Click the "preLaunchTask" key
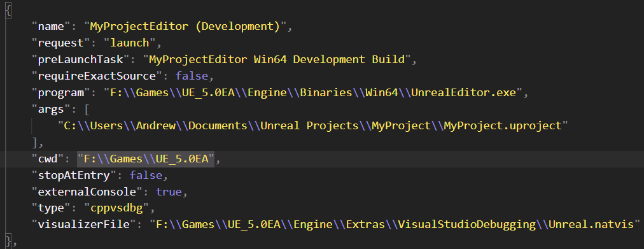This screenshot has height=249, width=644. 81,60
